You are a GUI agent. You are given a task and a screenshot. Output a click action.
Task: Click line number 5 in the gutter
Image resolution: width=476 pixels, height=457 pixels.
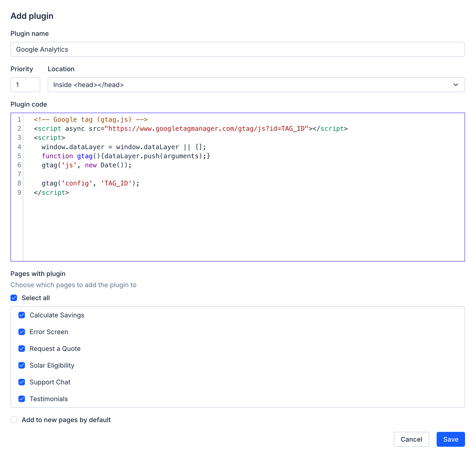point(19,156)
